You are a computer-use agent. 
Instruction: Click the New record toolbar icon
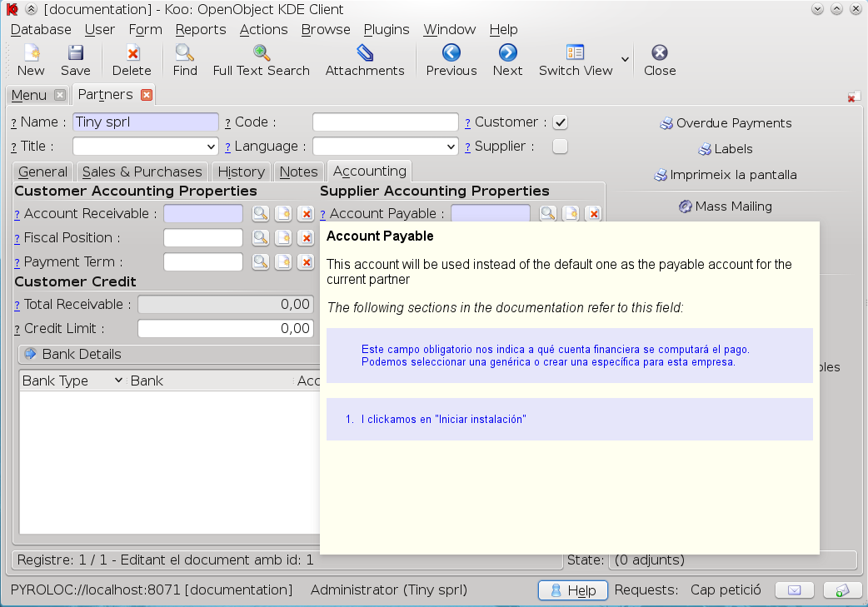pyautogui.click(x=31, y=60)
